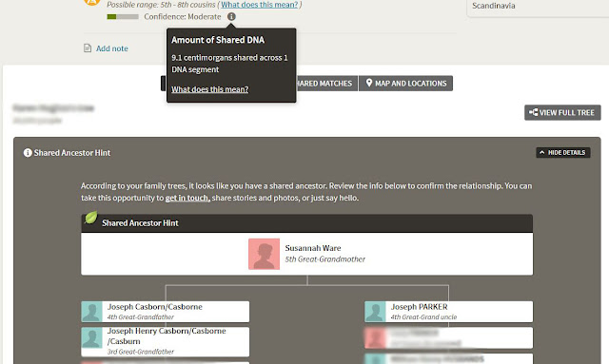609x364 pixels.
Task: Collapse details with Hide Details button
Action: pyautogui.click(x=563, y=152)
